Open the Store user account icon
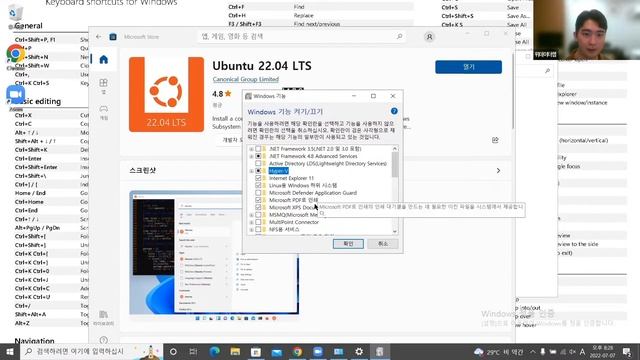Image resolution: width=640 pixels, height=360 pixels. click(x=429, y=37)
